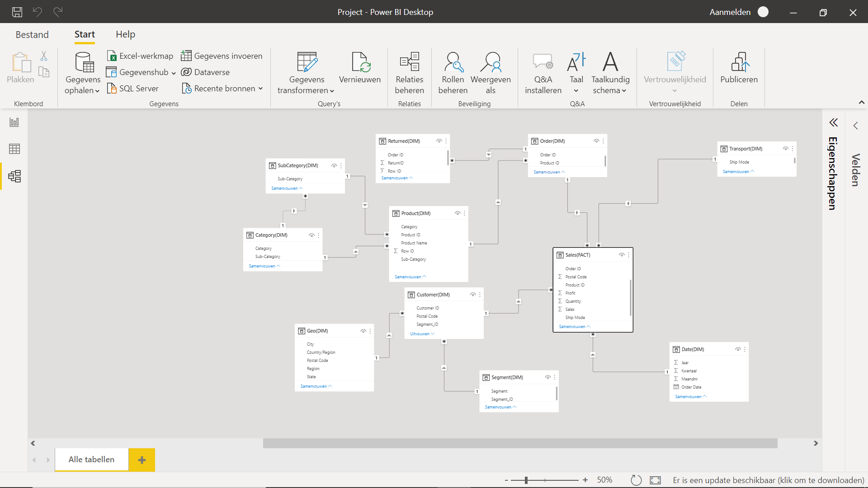This screenshot has height=488, width=868.
Task: Toggle visibility eye of Product(DIM)
Action: [x=458, y=213]
